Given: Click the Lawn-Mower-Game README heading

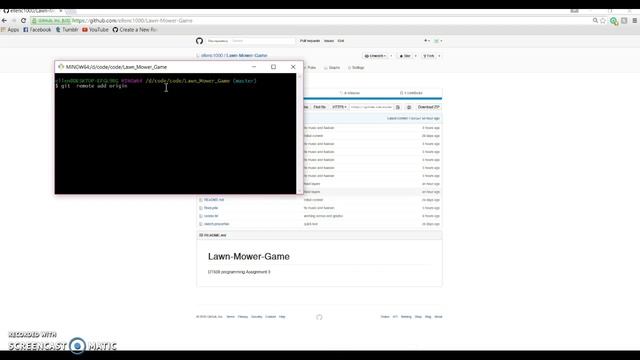Looking at the screenshot, I should coord(249,256).
